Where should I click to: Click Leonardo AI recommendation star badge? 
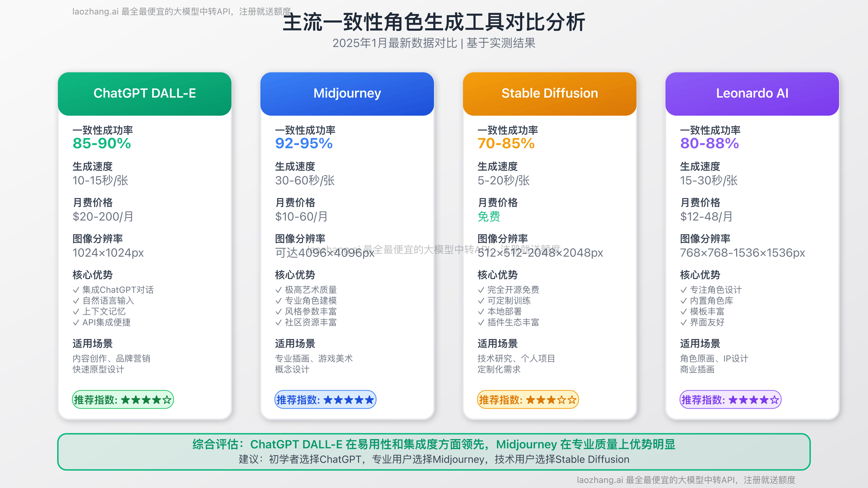click(x=730, y=399)
